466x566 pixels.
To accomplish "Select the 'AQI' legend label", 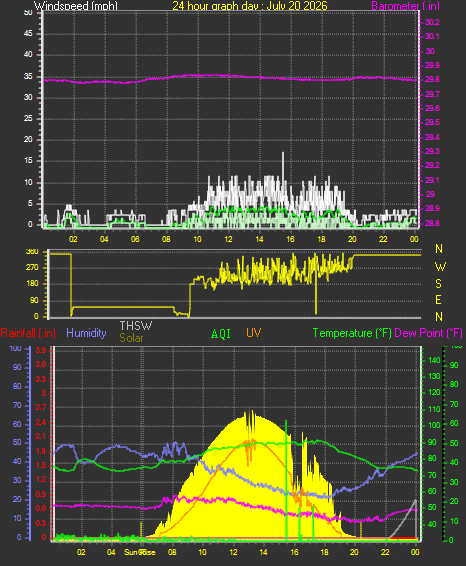I will 221,334.
